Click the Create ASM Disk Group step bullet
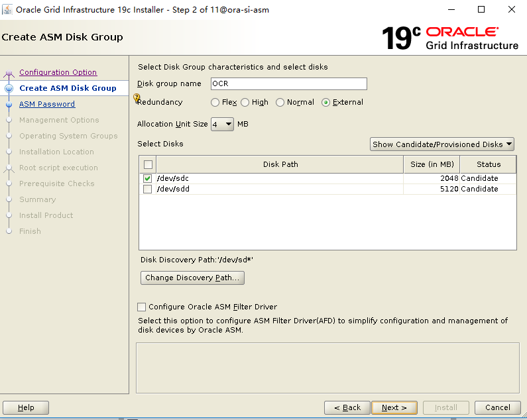The width and height of the screenshot is (527, 420). click(9, 88)
